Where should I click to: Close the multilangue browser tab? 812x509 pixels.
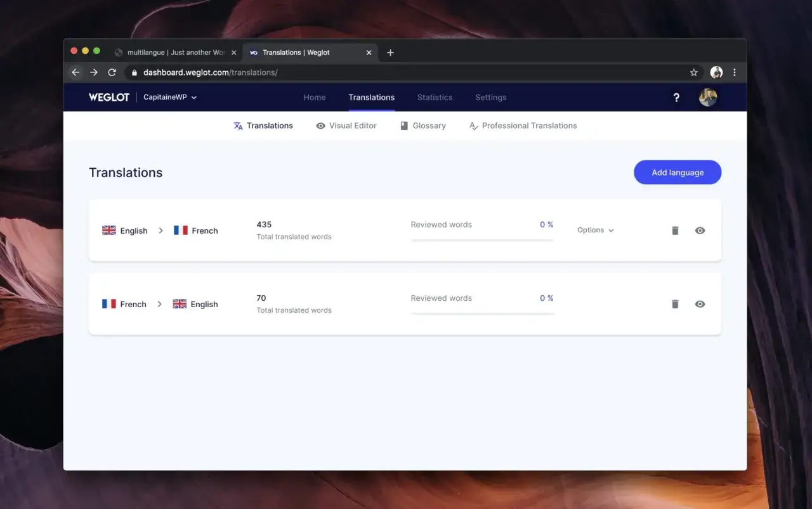point(233,53)
